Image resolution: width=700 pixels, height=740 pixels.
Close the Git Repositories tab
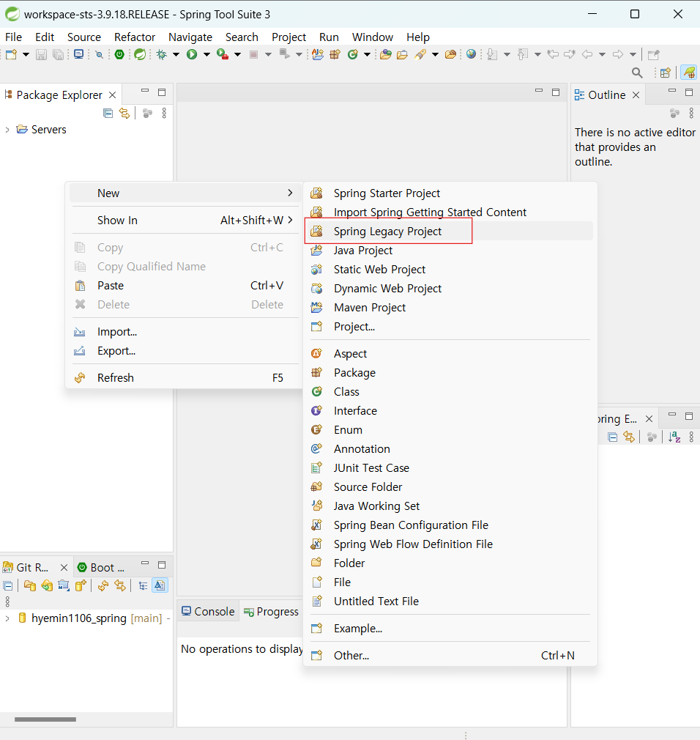click(64, 567)
